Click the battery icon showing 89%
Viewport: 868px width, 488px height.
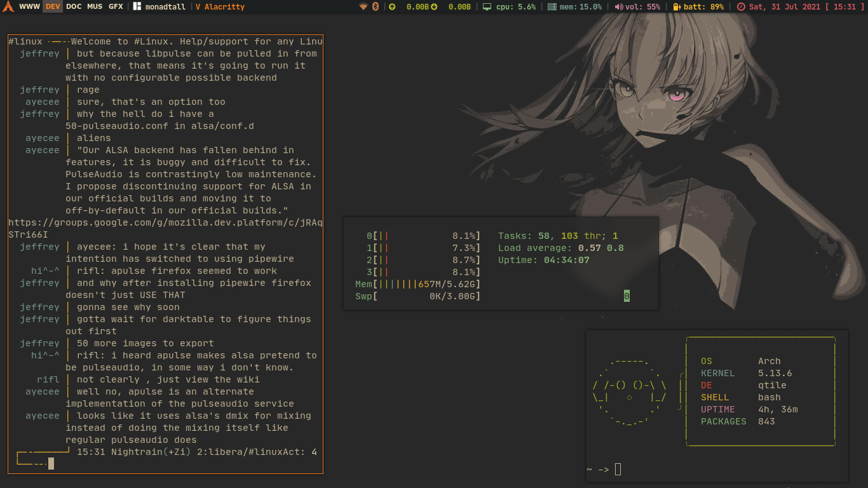pyautogui.click(x=677, y=6)
